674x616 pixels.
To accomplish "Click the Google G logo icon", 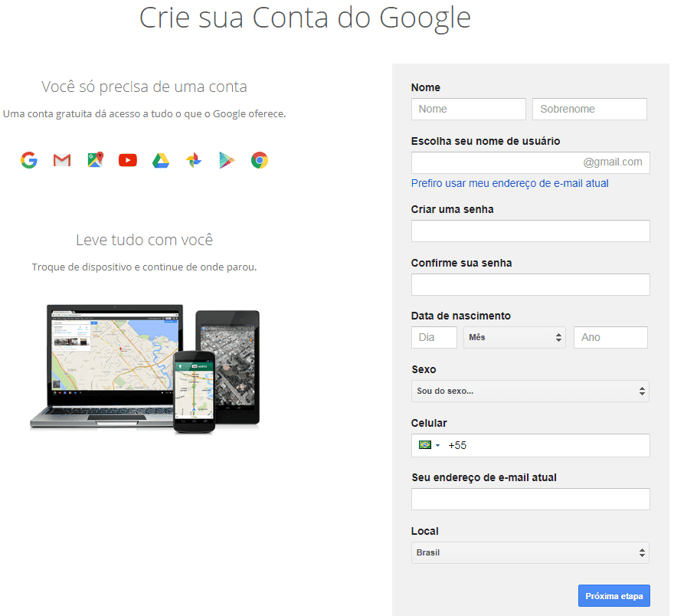I will pos(29,160).
